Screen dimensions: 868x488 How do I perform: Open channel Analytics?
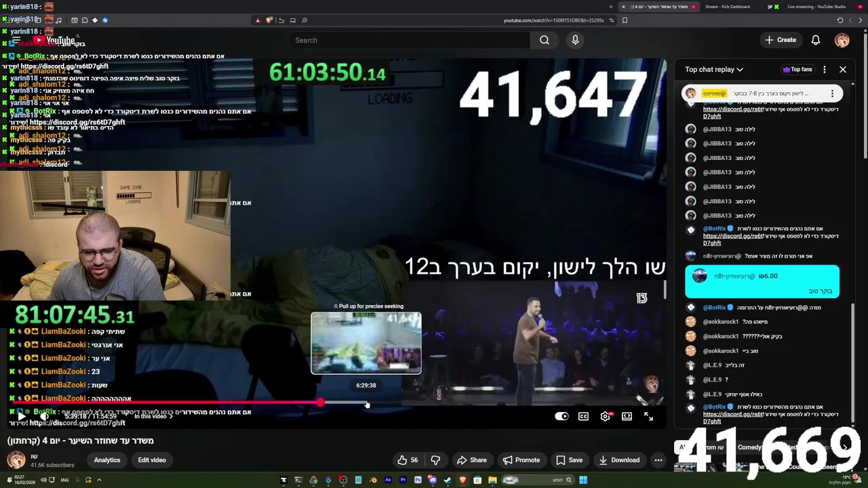click(107, 460)
